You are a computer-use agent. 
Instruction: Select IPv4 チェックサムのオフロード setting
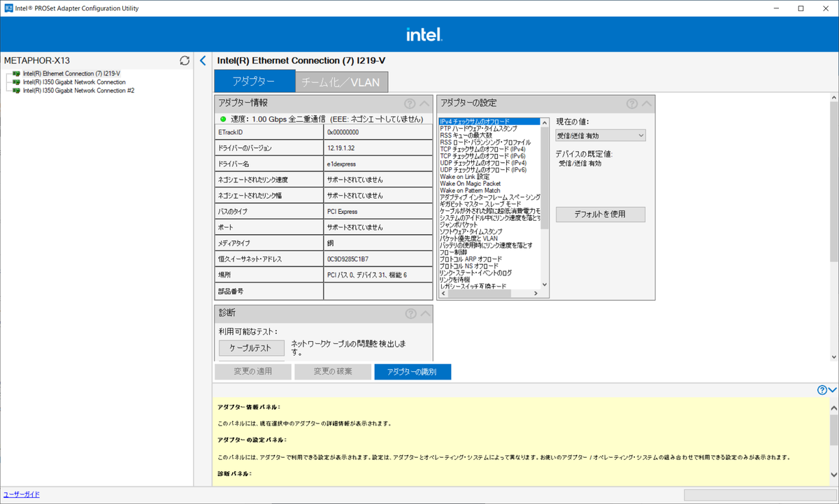tap(489, 122)
